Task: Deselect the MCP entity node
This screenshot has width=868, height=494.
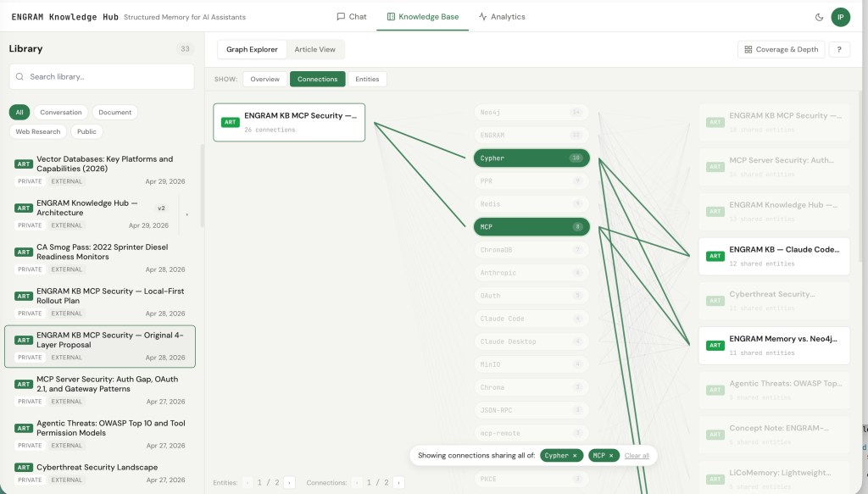Action: [x=531, y=227]
